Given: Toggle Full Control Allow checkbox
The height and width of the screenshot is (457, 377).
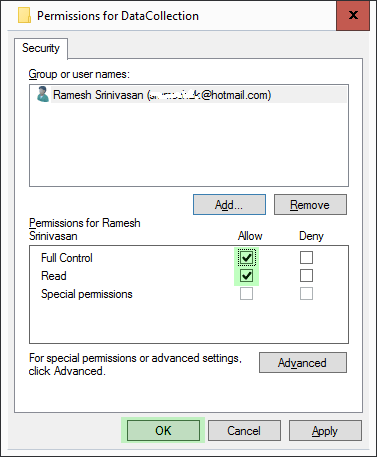Looking at the screenshot, I should coord(246,257).
